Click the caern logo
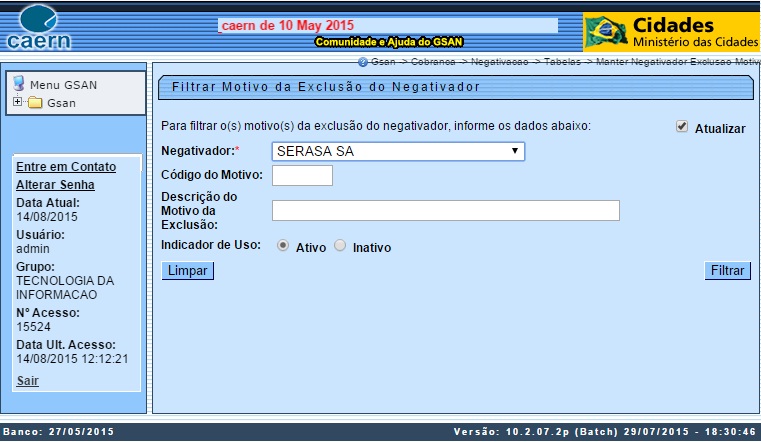 coord(38,28)
